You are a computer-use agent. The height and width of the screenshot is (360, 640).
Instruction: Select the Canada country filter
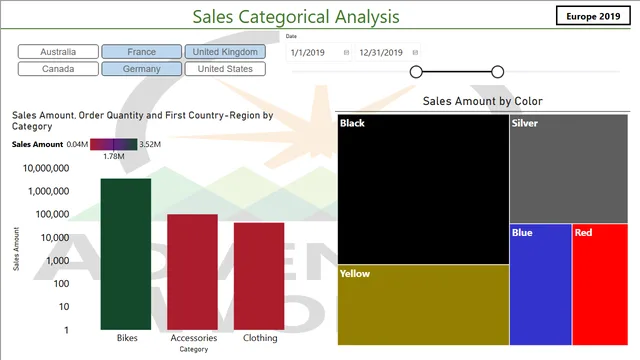[58, 69]
